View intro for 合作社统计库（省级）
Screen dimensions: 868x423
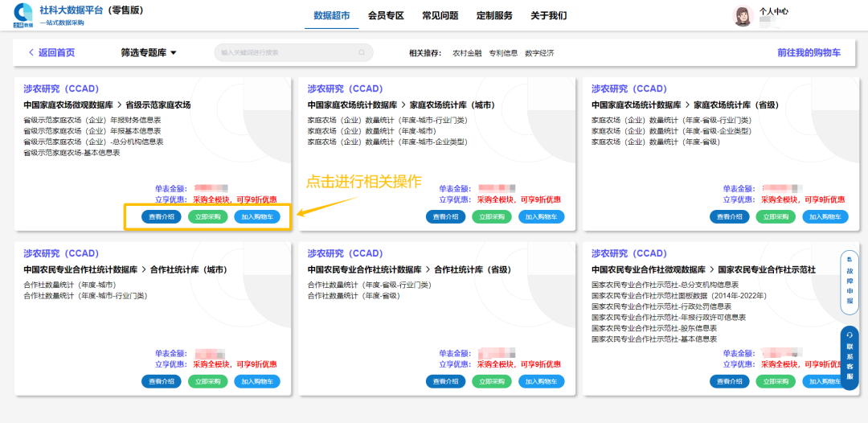tap(445, 381)
